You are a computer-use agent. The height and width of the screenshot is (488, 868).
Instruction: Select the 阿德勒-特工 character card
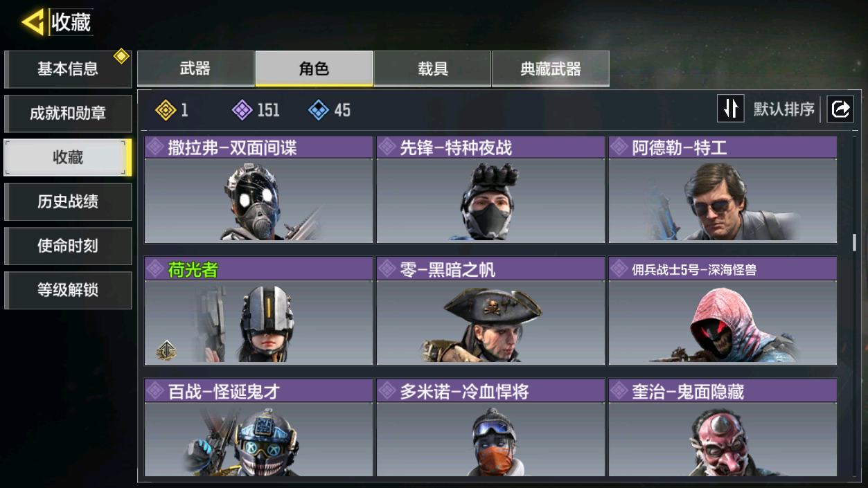click(x=723, y=190)
